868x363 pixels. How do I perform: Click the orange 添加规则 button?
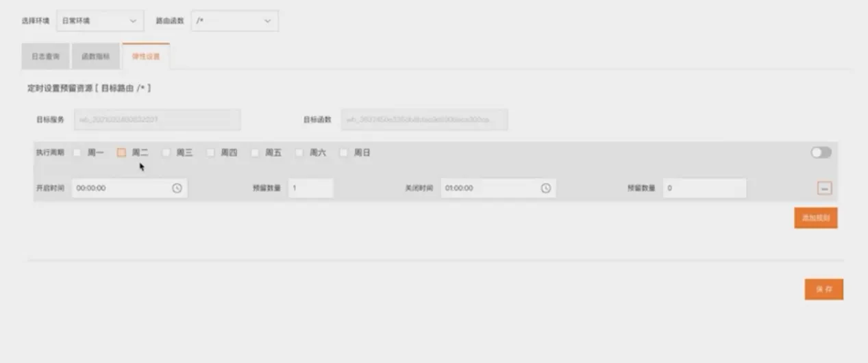click(816, 218)
